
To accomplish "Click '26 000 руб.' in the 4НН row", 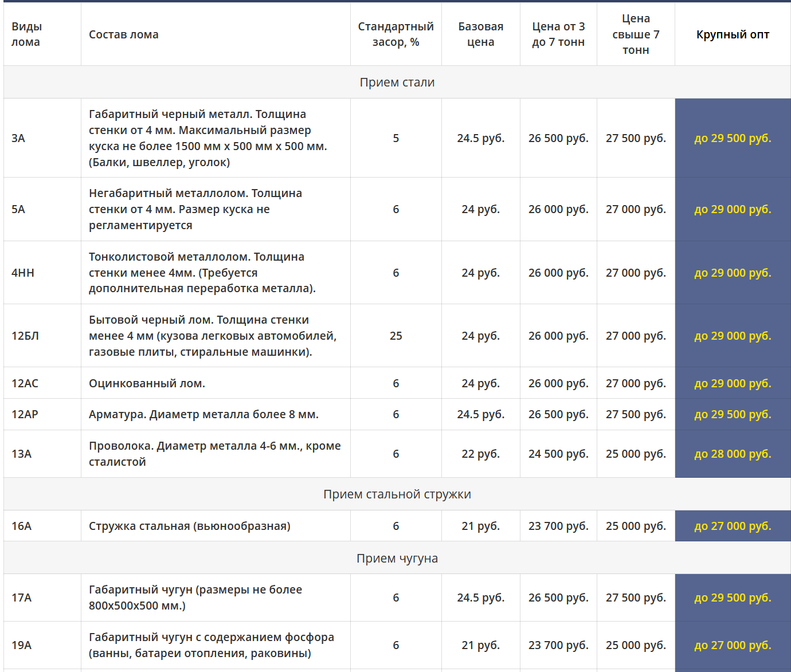I will (x=558, y=273).
